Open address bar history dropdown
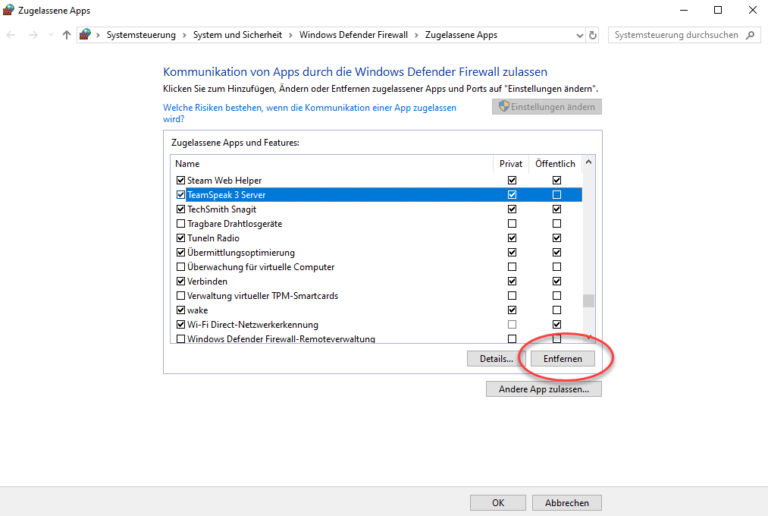This screenshot has height=516, width=768. (579, 35)
